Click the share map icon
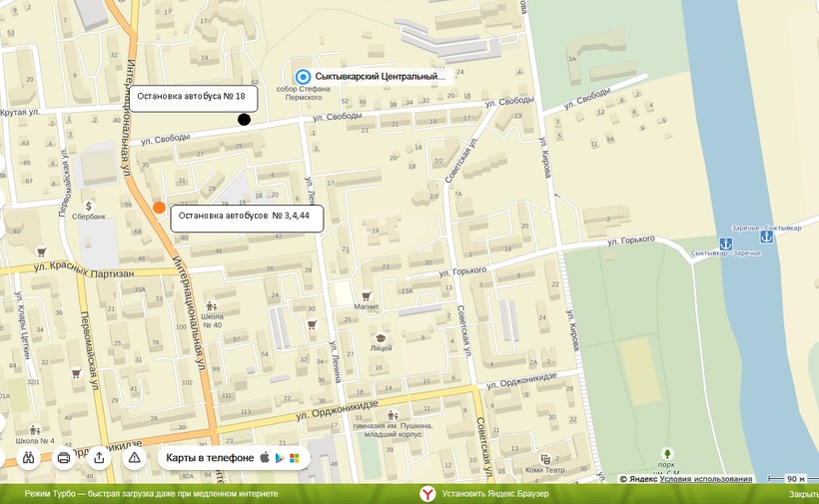Viewport: 819px width, 504px height. click(99, 458)
